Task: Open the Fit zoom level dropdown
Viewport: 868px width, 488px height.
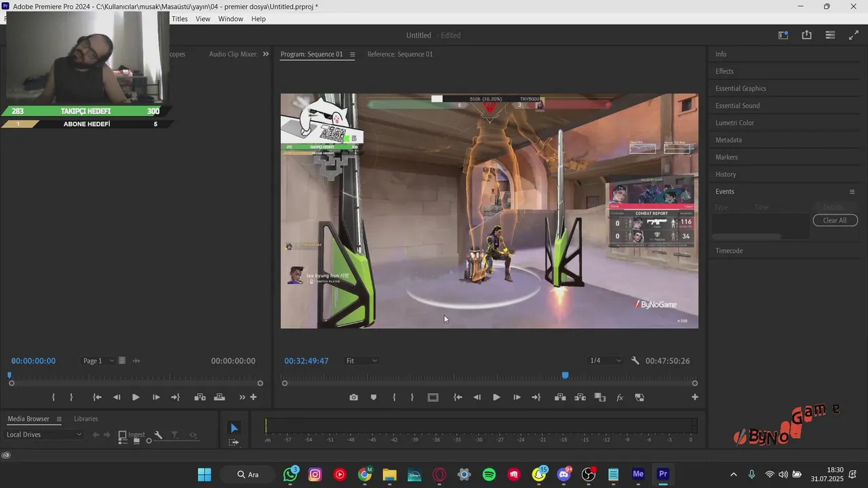Action: point(361,361)
